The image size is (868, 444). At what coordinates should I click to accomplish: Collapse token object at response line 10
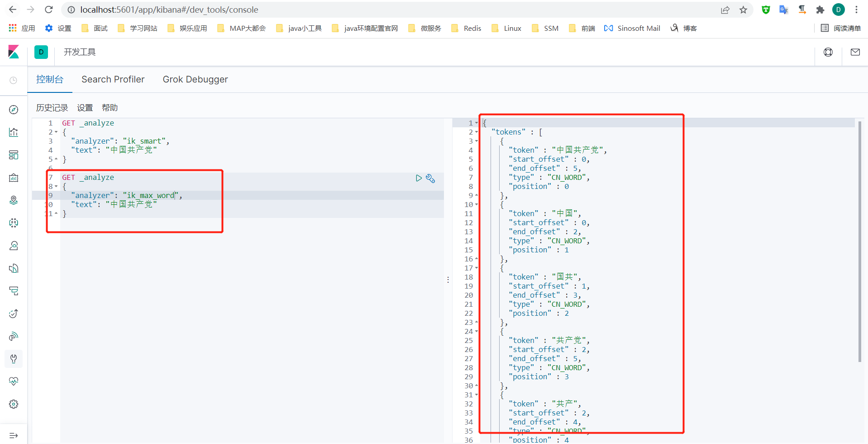pyautogui.click(x=476, y=205)
